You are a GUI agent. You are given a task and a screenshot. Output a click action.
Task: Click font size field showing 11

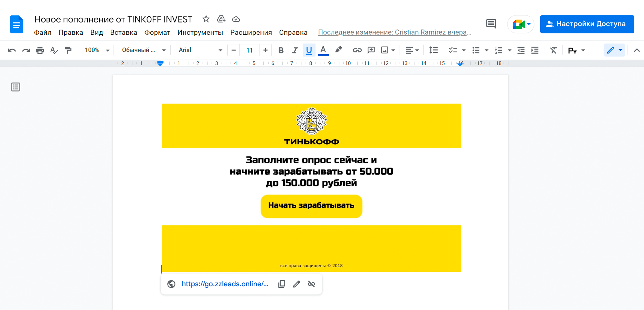click(250, 50)
